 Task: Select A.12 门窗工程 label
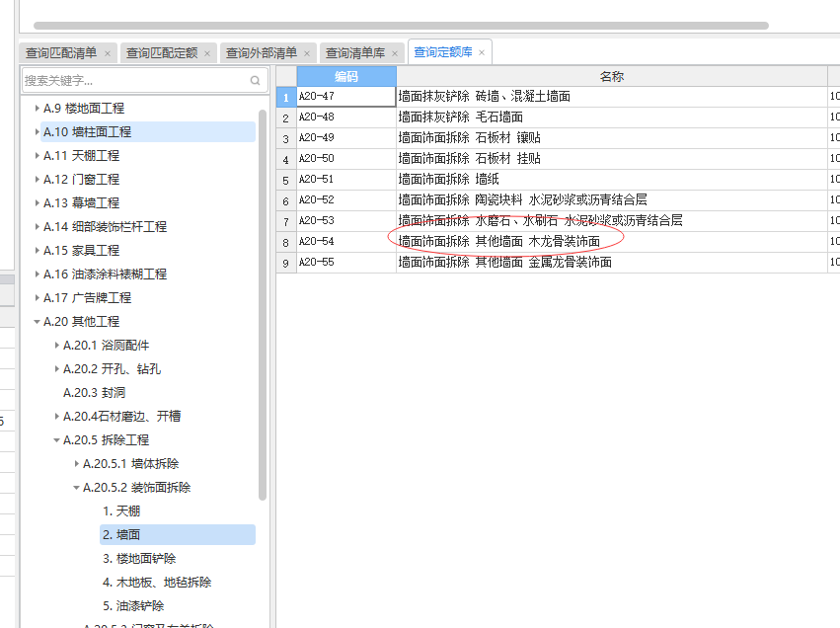tap(81, 179)
